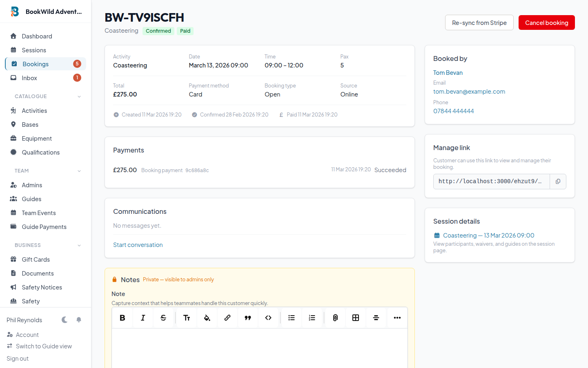Toggle bold formatting in the notes editor
This screenshot has height=368, width=588.
point(122,318)
